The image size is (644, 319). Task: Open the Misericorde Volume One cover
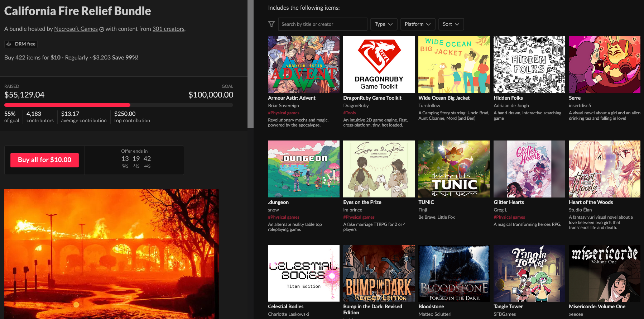(605, 273)
